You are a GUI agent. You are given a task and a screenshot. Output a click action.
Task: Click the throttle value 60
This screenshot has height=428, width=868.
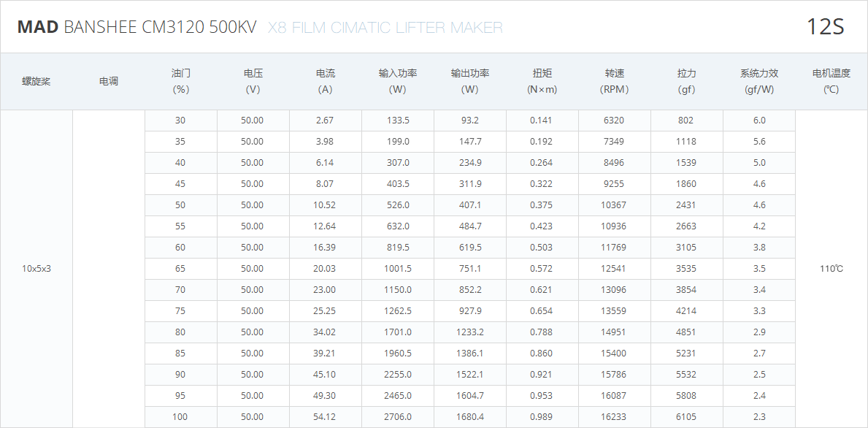click(180, 247)
